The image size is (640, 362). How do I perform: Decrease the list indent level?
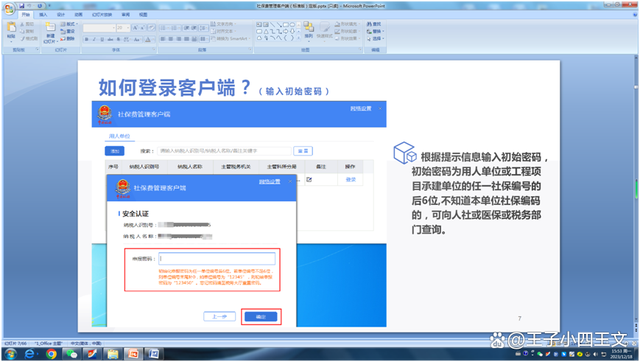[187, 28]
